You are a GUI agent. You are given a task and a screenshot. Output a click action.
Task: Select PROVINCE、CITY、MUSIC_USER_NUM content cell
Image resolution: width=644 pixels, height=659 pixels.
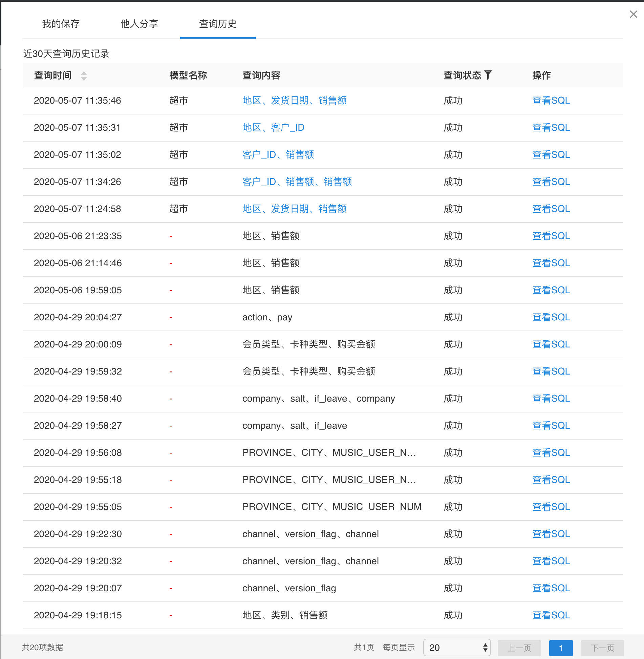(x=332, y=507)
